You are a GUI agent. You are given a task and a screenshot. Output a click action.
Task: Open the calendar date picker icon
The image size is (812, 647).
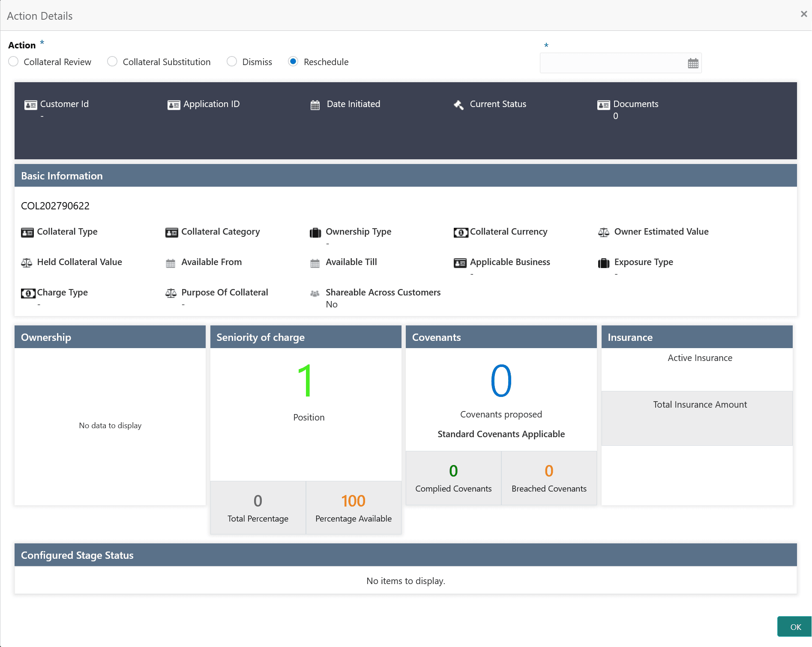pos(693,63)
